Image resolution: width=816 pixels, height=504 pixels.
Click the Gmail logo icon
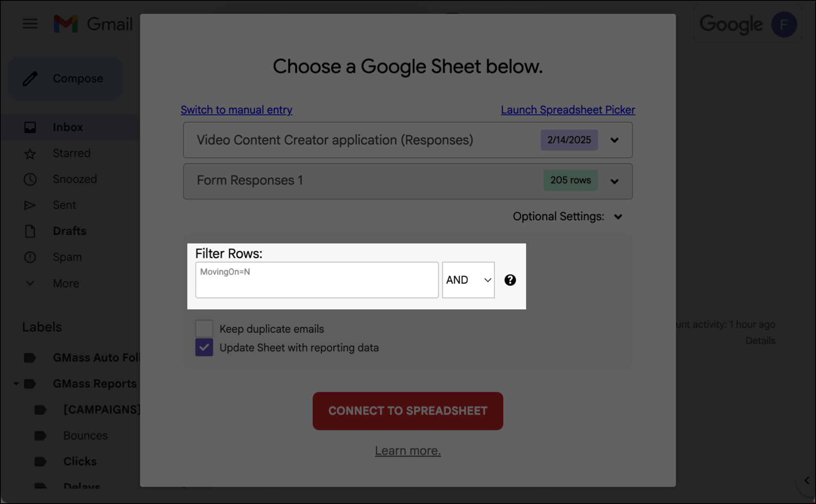pos(66,24)
